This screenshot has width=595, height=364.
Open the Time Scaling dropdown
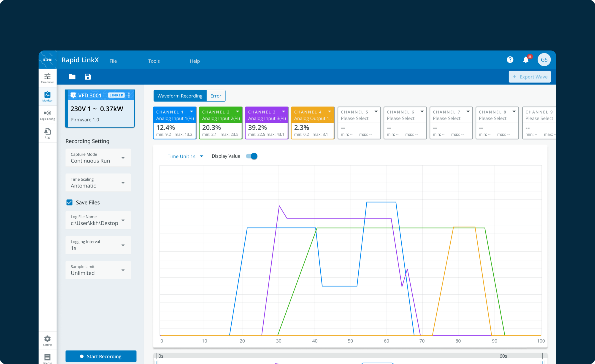98,183
